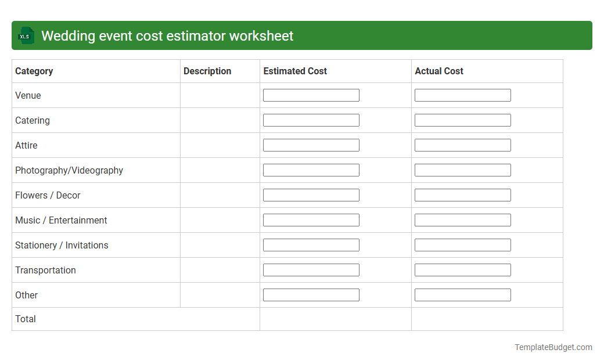The width and height of the screenshot is (604, 364).
Task: Click the Estimated Cost field for Flowers / Decor
Action: [x=311, y=194]
